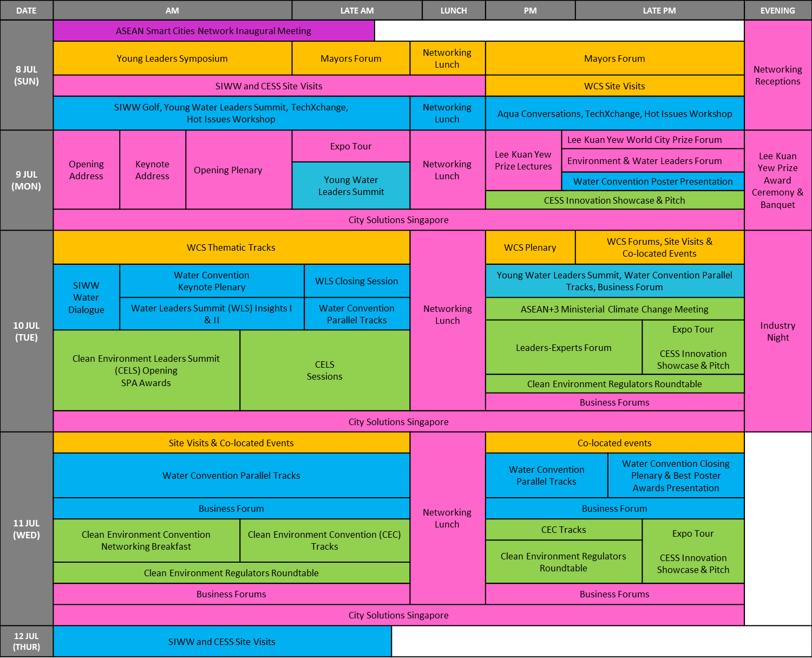
Task: Select the Lee Kuan Yew Prize Lectures session
Action: [x=523, y=161]
